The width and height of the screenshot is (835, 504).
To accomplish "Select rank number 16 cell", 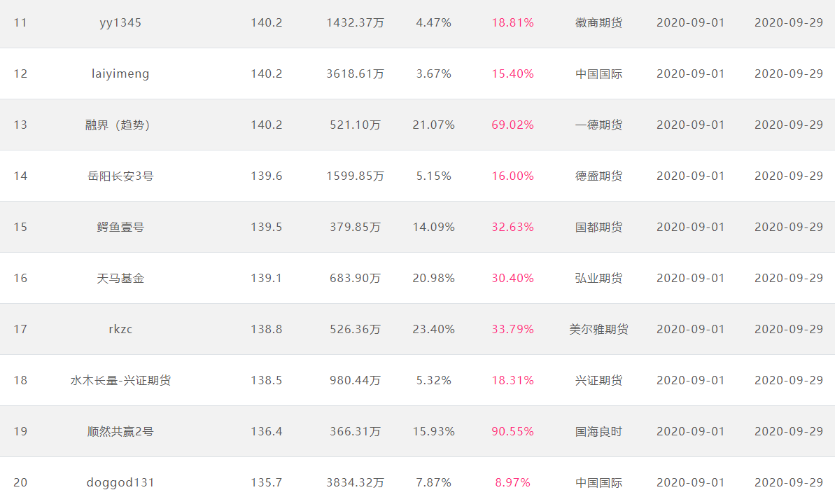I will pyautogui.click(x=20, y=279).
